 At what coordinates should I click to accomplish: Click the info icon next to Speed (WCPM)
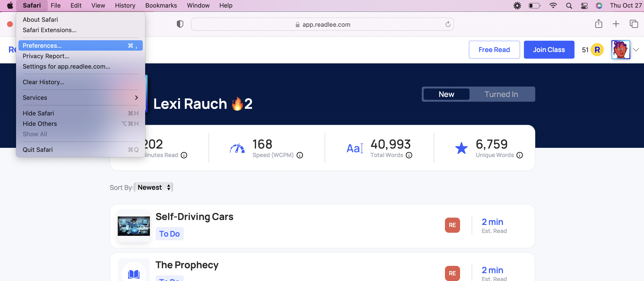(x=300, y=155)
